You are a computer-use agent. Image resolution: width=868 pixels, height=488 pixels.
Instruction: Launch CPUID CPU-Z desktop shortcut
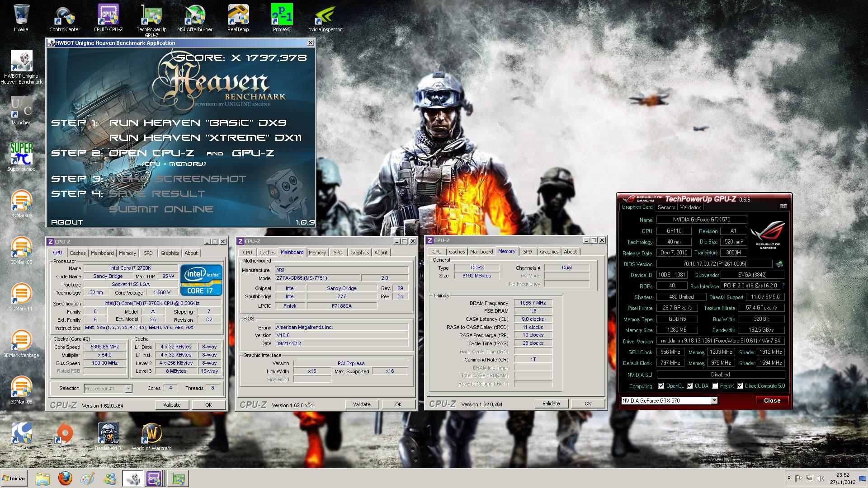[x=108, y=18]
